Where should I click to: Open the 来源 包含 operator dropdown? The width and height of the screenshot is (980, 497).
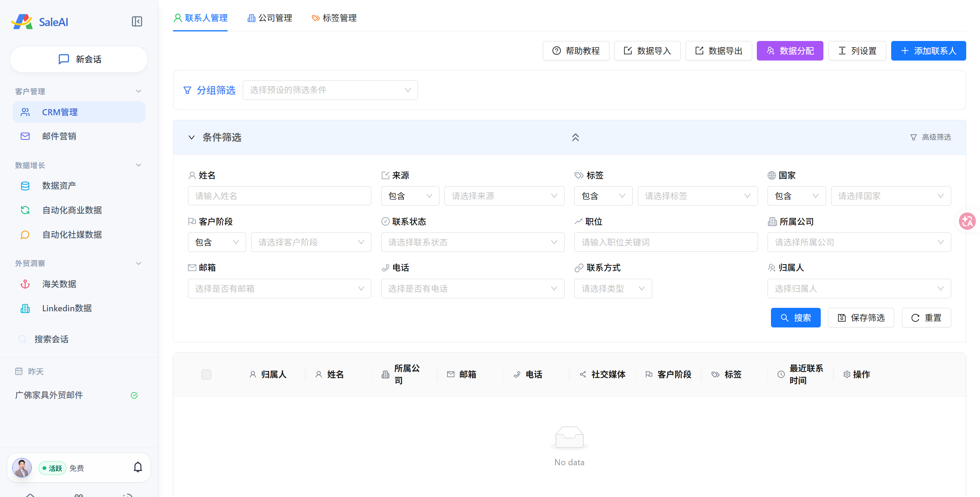tap(410, 196)
